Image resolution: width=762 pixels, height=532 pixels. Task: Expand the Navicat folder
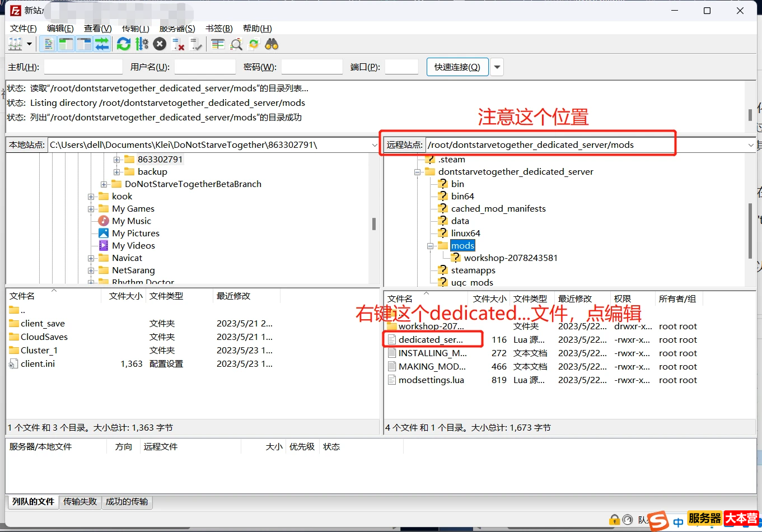pyautogui.click(x=91, y=258)
